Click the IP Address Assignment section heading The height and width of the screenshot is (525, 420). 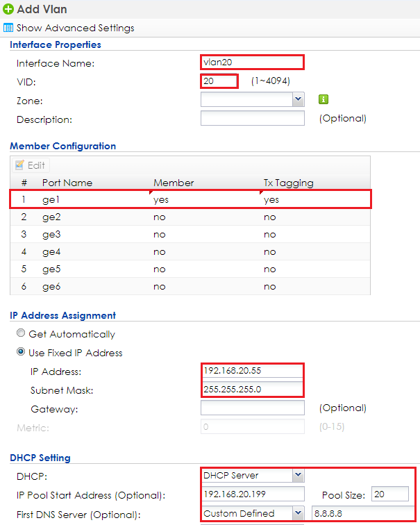[63, 315]
